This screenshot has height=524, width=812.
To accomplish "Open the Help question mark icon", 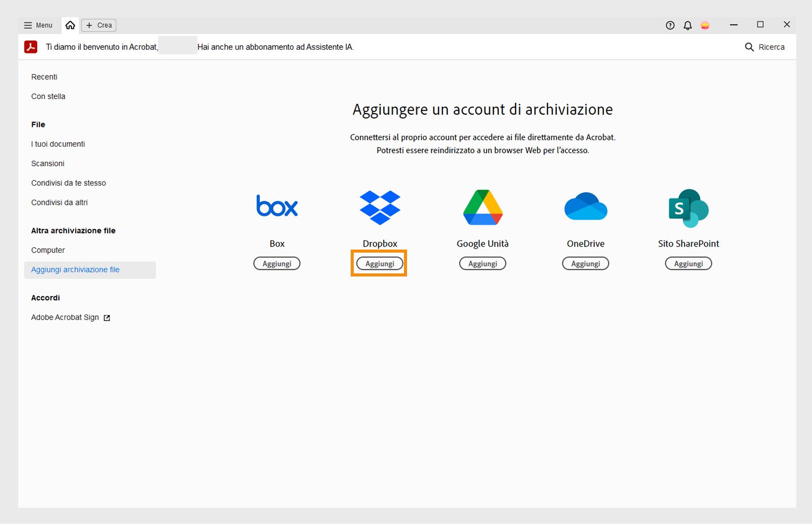I will (x=670, y=25).
